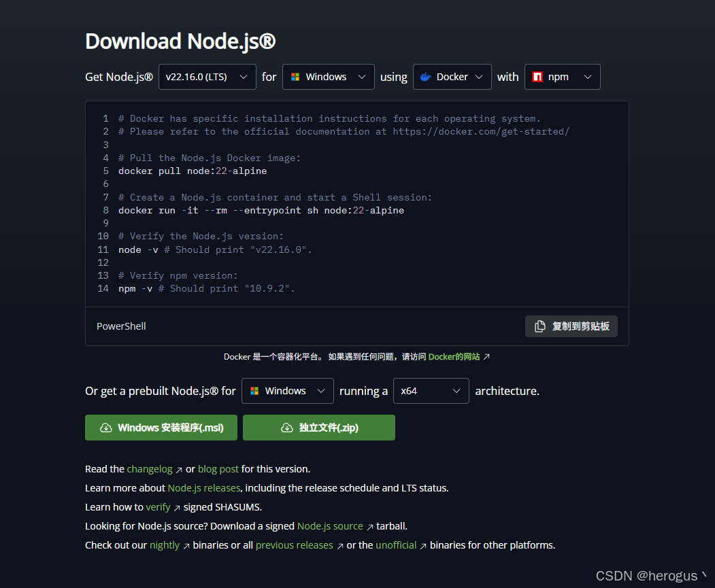Open the Node.js releases link
This screenshot has width=715, height=588.
click(204, 488)
